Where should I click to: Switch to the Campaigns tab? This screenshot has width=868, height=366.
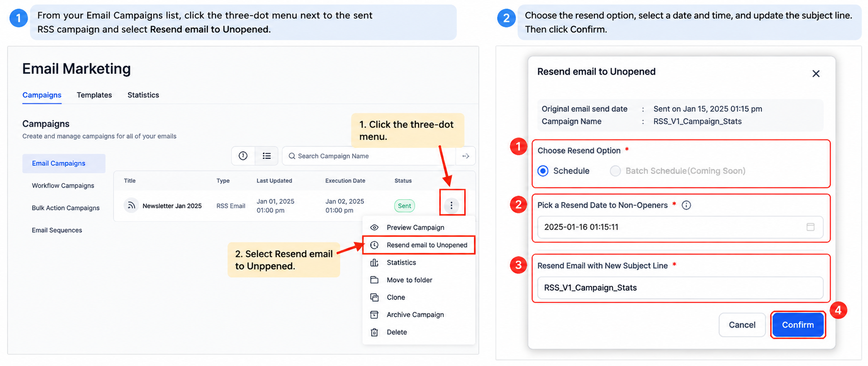click(x=42, y=95)
